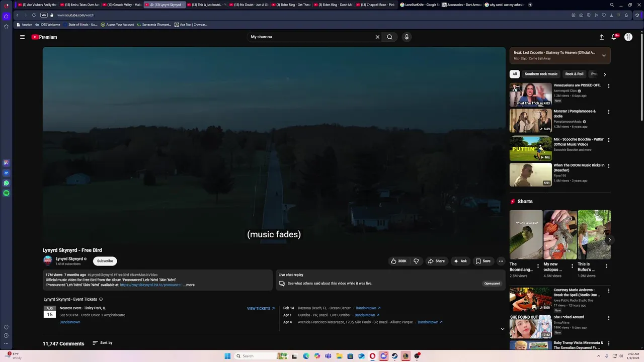644x362 pixels.
Task: Open options for DOOM Music Kicks In video
Action: click(x=609, y=166)
